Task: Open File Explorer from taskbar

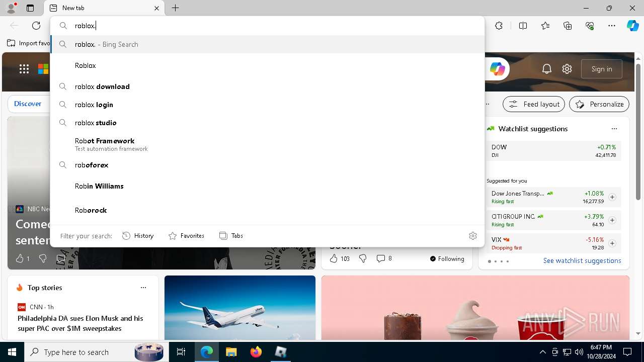Action: pos(231,352)
